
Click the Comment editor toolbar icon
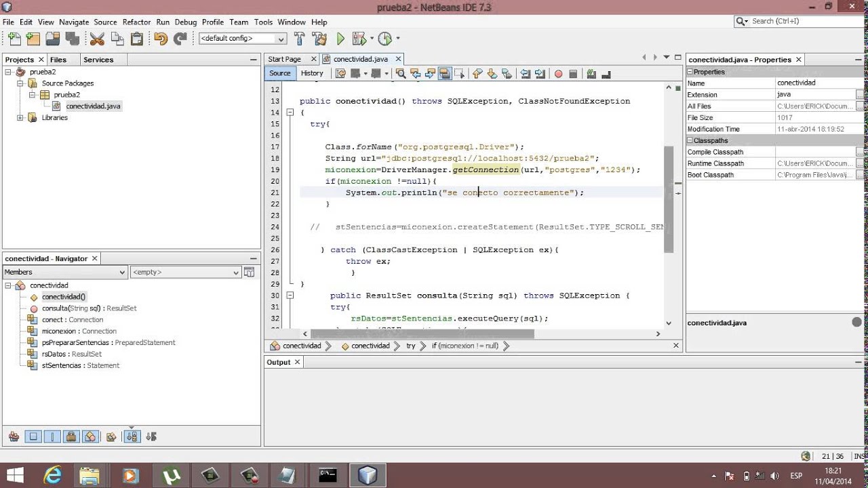click(x=591, y=73)
